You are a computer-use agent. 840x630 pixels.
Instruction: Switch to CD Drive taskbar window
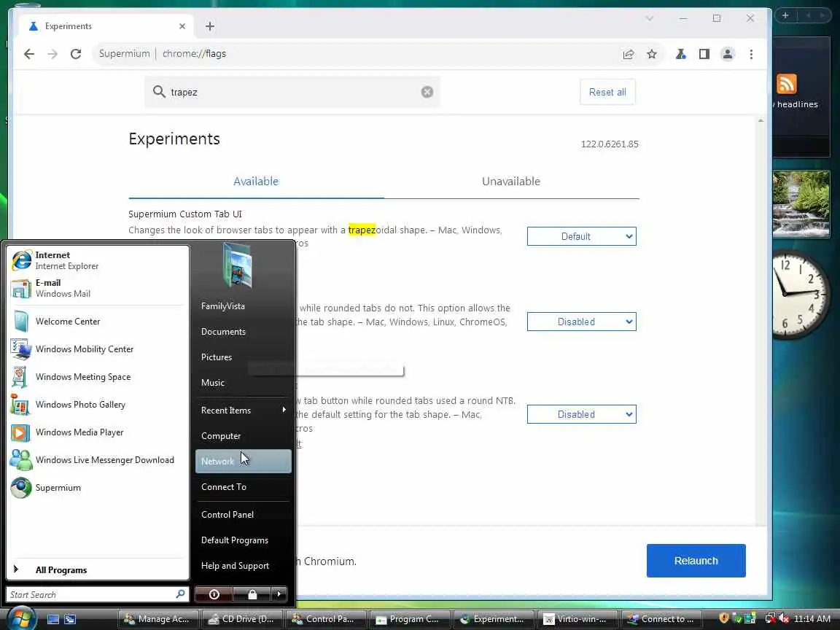(x=242, y=619)
